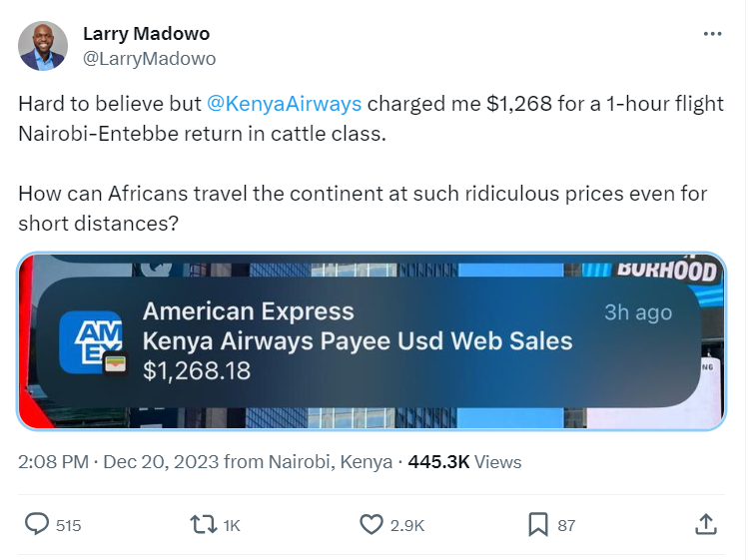Click the 2.9K likes count
The image size is (749, 560).
pos(406,525)
